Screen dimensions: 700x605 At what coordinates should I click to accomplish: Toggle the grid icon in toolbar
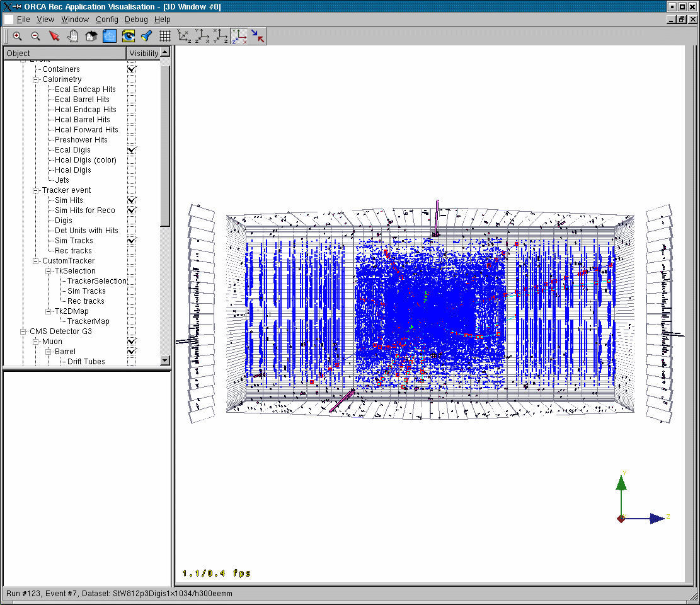(165, 37)
